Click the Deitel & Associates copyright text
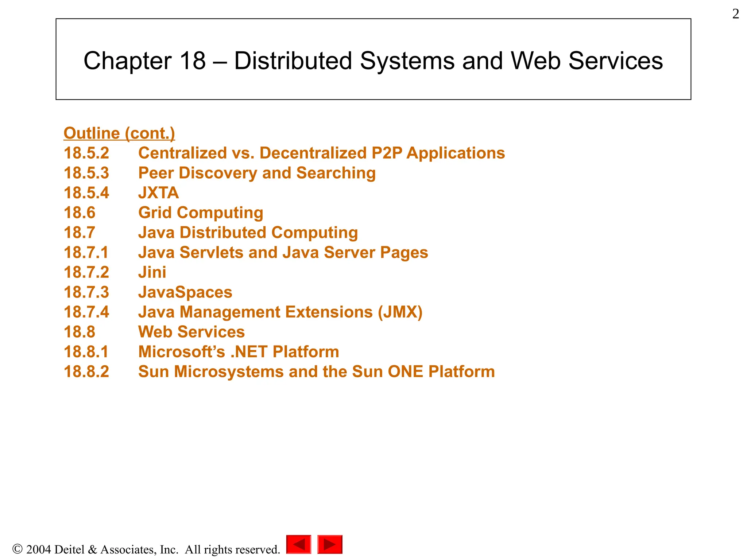This screenshot has height=560, width=747. tap(146, 549)
